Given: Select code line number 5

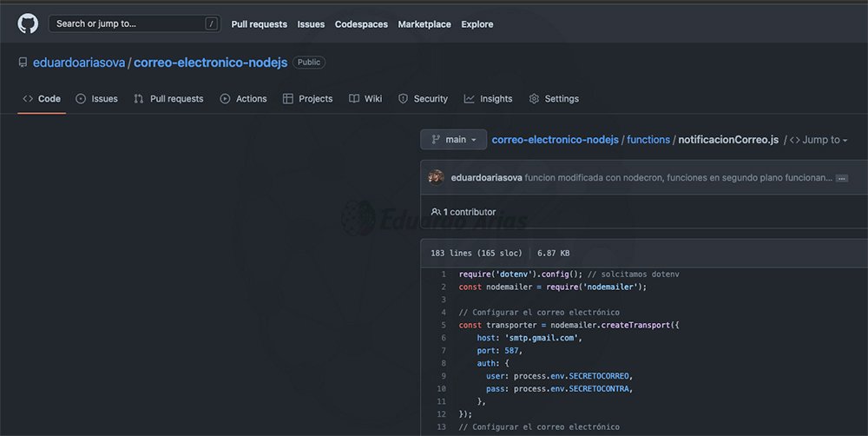Looking at the screenshot, I should (444, 325).
